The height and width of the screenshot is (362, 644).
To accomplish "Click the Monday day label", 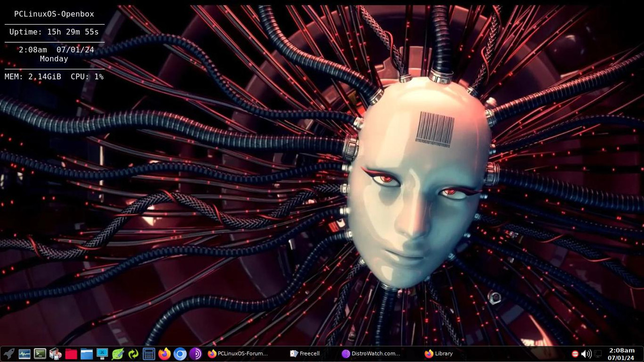I will 54,59.
